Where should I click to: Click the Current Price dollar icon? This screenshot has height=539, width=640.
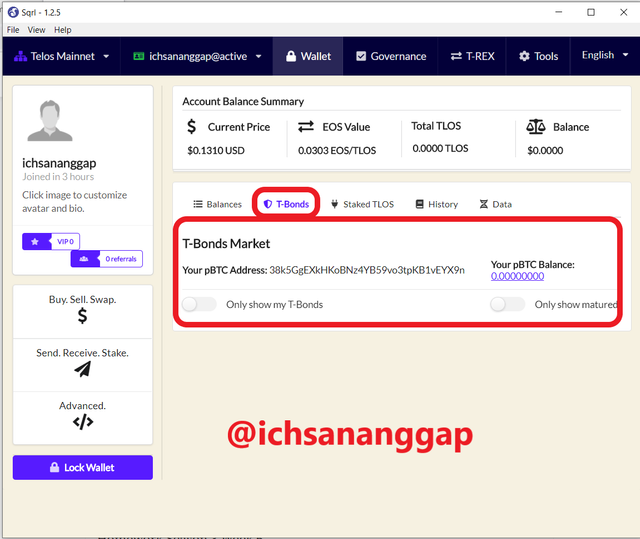pos(191,126)
